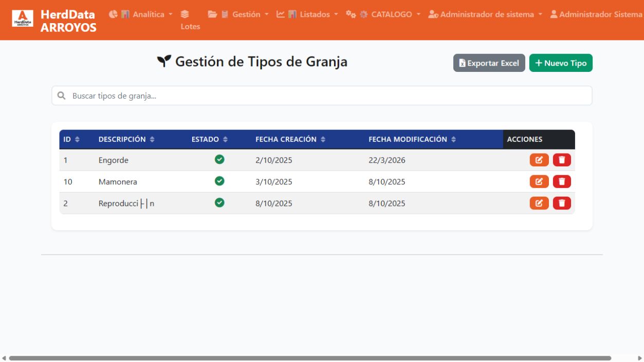Focus the Buscar tipos de granja field
Image resolution: width=644 pixels, height=362 pixels.
point(322,96)
